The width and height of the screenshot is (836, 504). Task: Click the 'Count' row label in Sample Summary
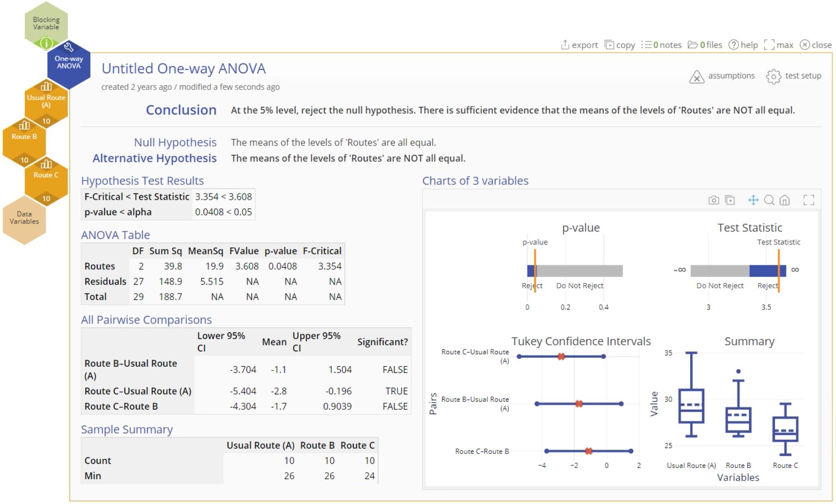pyautogui.click(x=98, y=461)
